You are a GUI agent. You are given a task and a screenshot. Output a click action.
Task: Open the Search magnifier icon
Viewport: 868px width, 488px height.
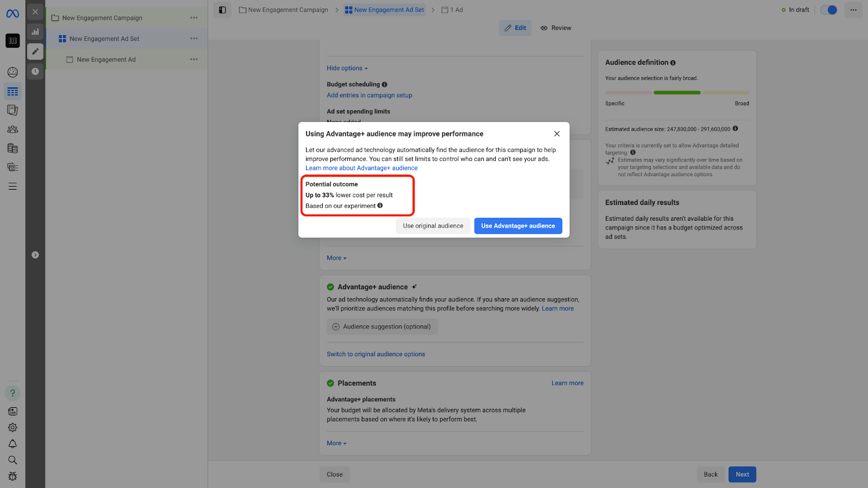pyautogui.click(x=12, y=460)
